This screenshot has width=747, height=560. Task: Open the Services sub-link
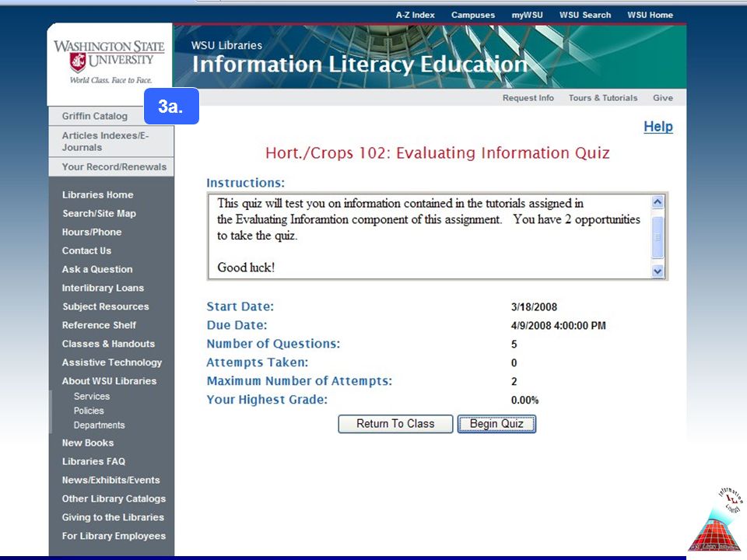[x=92, y=396]
